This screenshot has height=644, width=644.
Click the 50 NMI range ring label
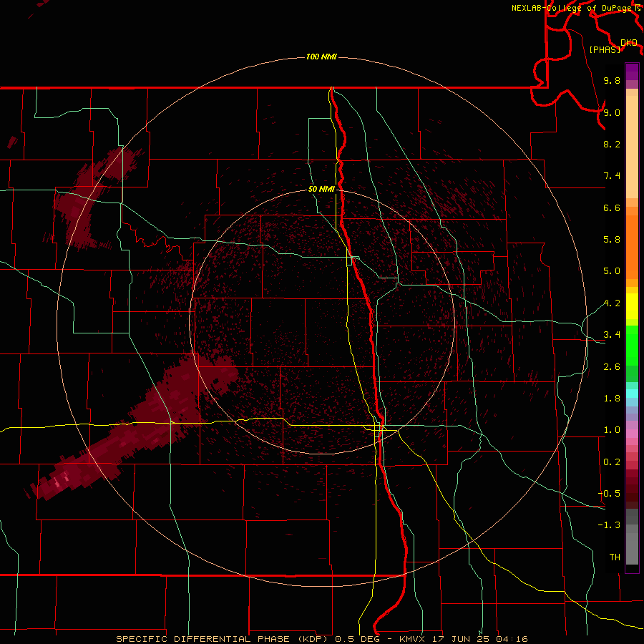tap(321, 189)
